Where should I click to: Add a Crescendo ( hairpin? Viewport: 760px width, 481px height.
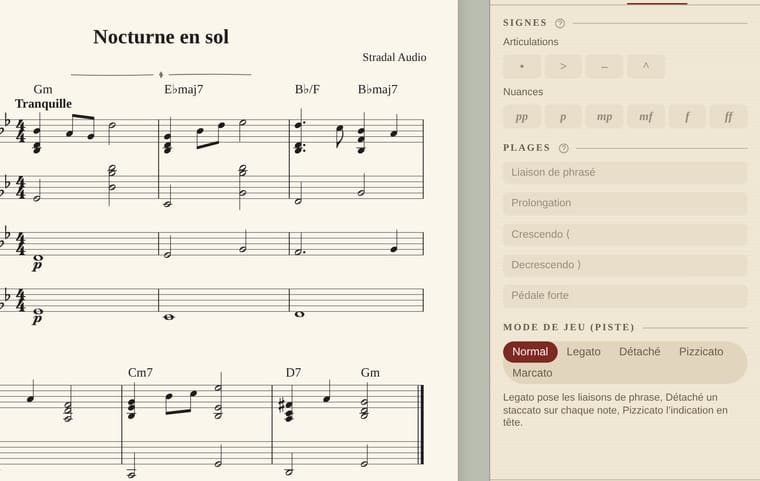click(x=625, y=234)
